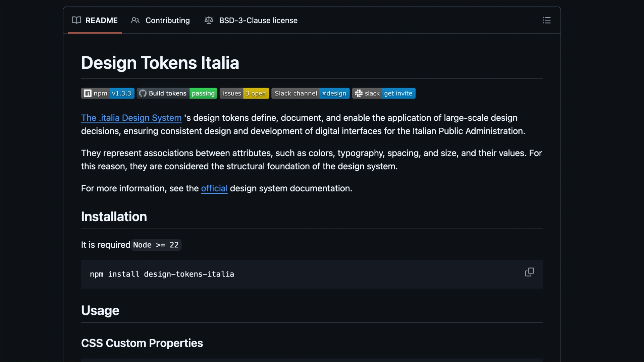Click the Usage heading
Viewport: 644px width, 362px height.
pyautogui.click(x=100, y=311)
